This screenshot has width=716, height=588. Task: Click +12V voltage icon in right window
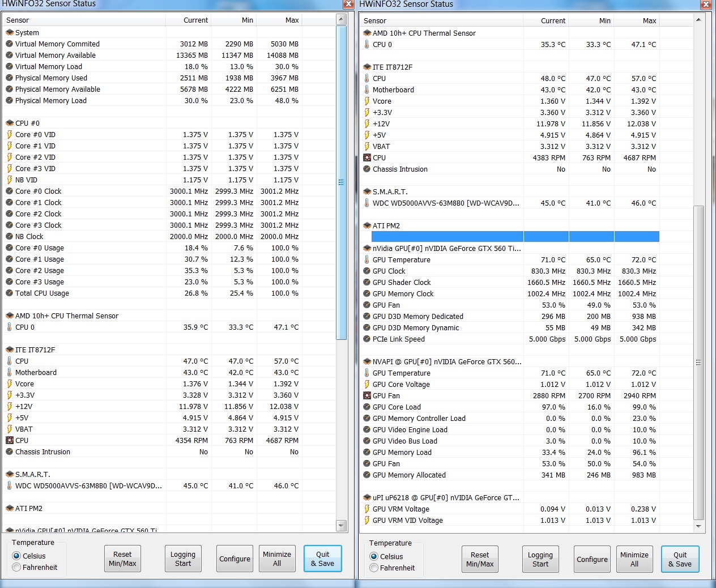point(367,124)
